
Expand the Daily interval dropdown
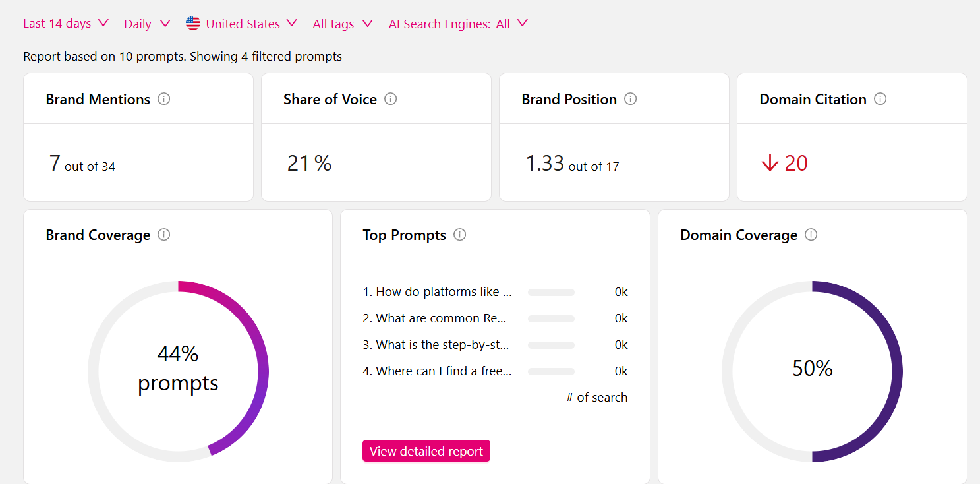147,24
